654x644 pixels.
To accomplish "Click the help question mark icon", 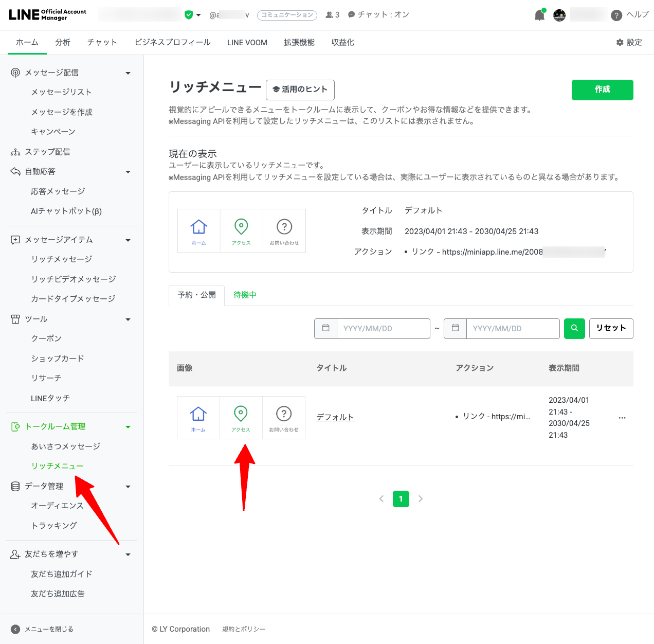I will click(616, 15).
